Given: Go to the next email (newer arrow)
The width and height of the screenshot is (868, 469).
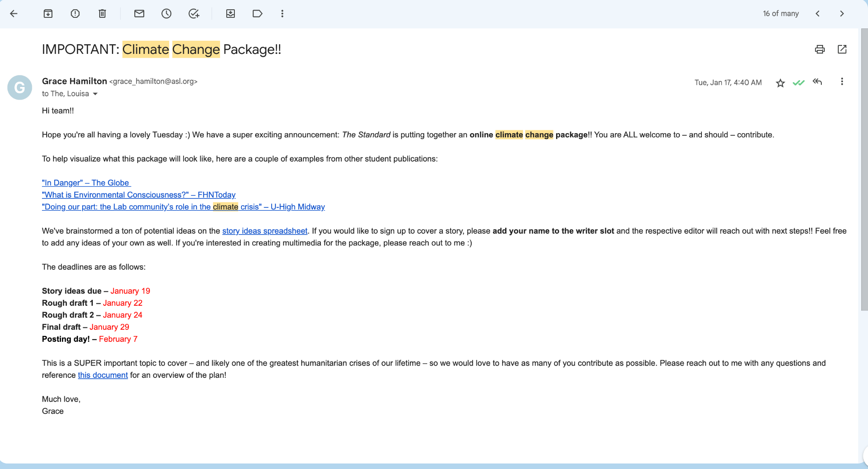Looking at the screenshot, I should coord(818,14).
